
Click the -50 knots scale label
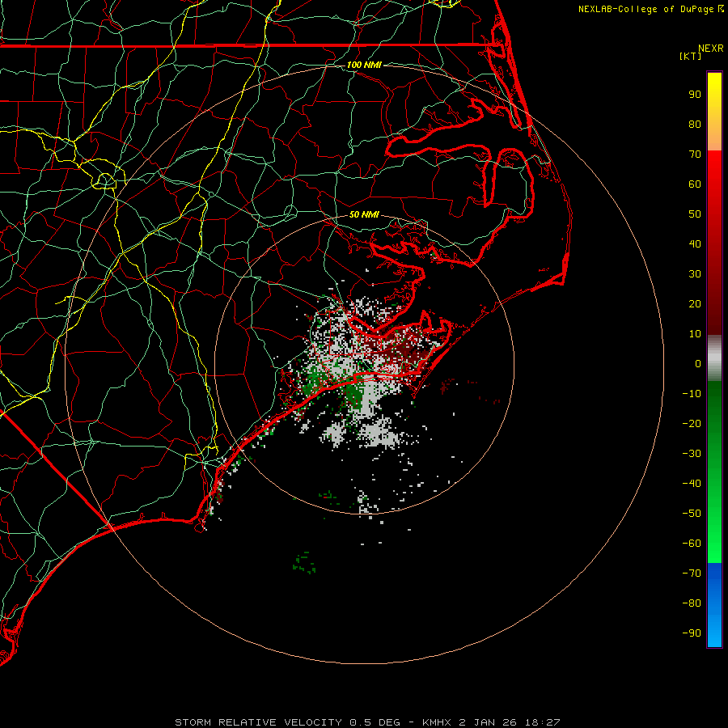(x=692, y=514)
